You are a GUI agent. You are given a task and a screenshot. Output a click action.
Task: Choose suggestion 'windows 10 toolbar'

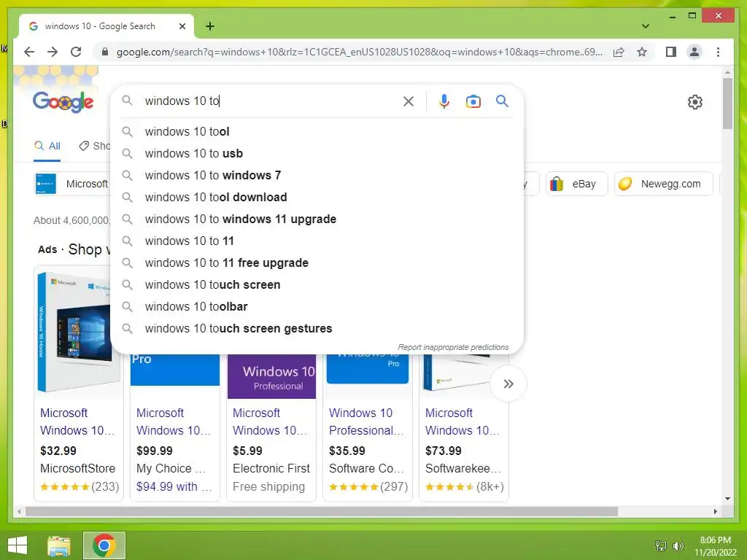point(317,307)
